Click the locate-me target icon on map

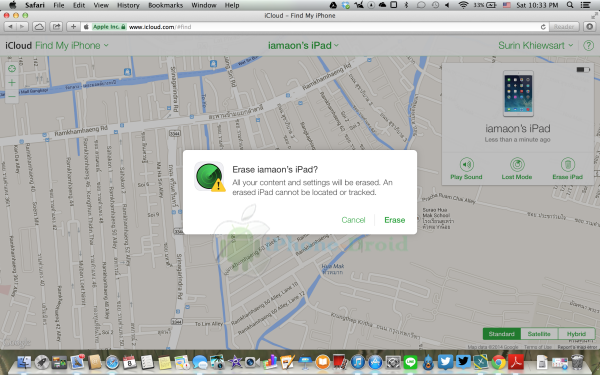click(x=12, y=69)
